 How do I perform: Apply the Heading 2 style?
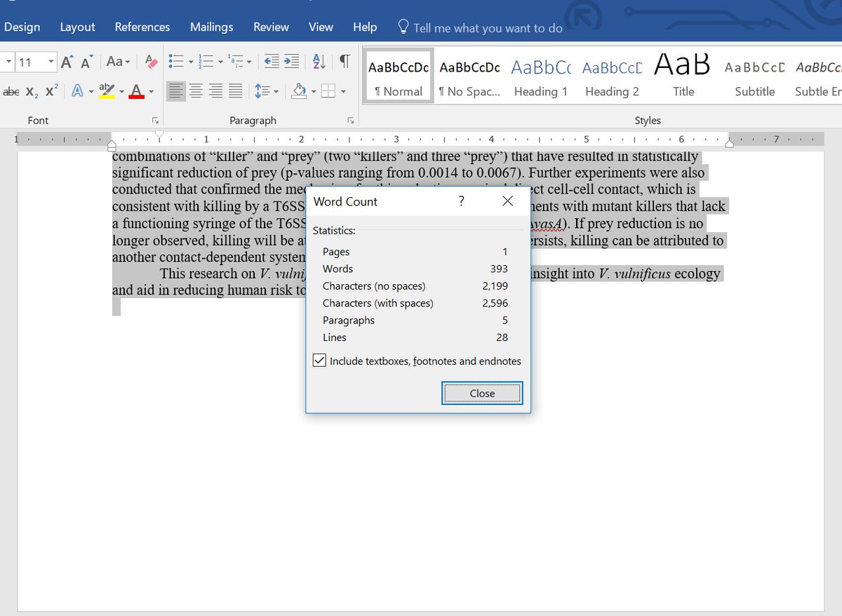click(612, 76)
